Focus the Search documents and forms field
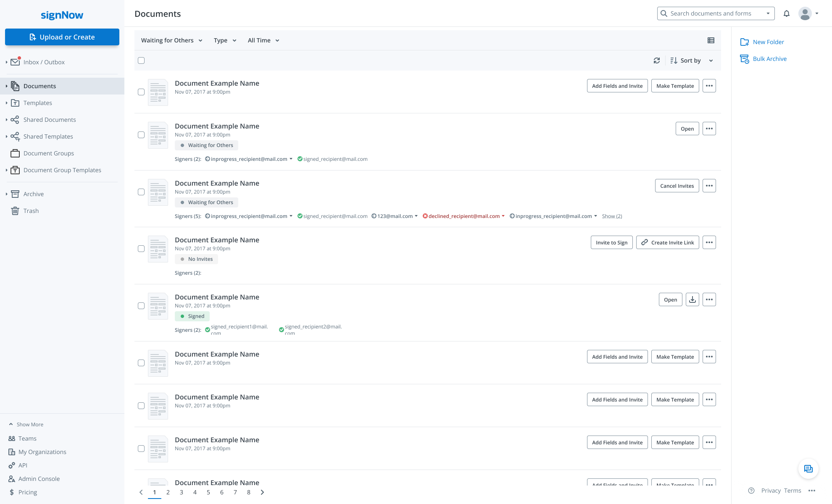Image resolution: width=832 pixels, height=504 pixels. [x=716, y=13]
